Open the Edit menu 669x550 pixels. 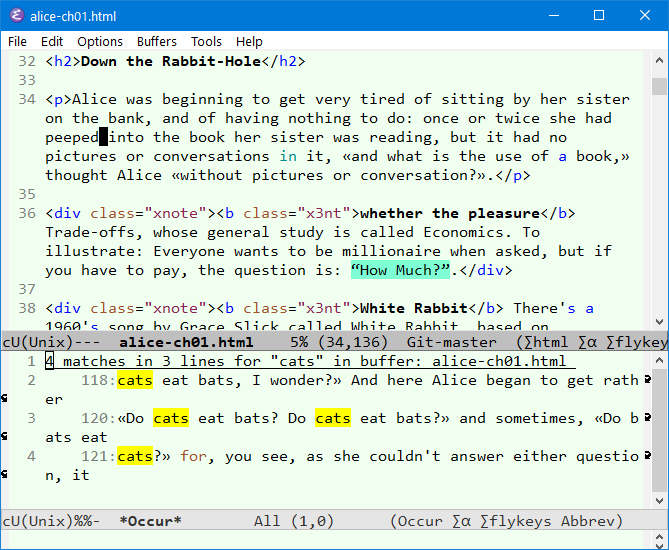pyautogui.click(x=52, y=41)
